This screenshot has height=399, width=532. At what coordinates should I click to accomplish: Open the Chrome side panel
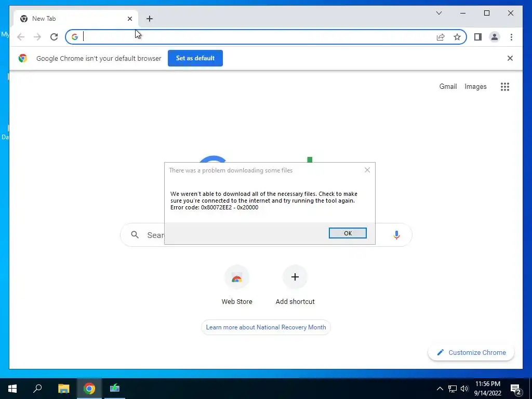(478, 37)
